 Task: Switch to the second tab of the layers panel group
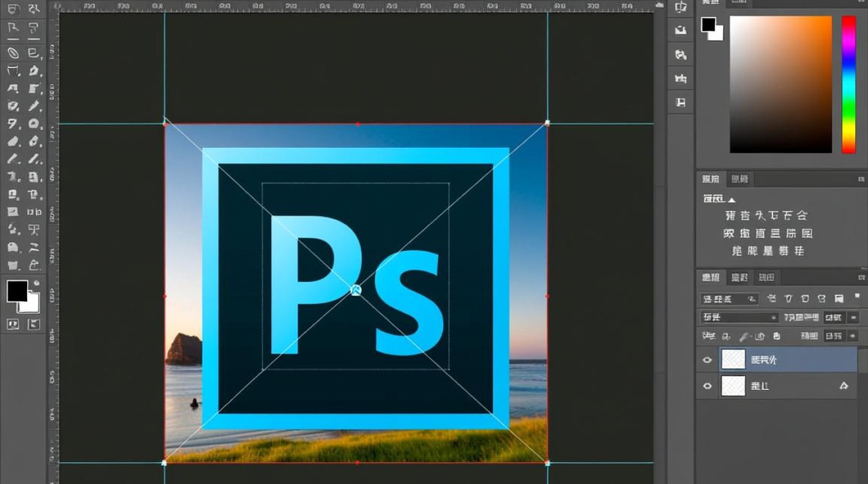pyautogui.click(x=739, y=277)
